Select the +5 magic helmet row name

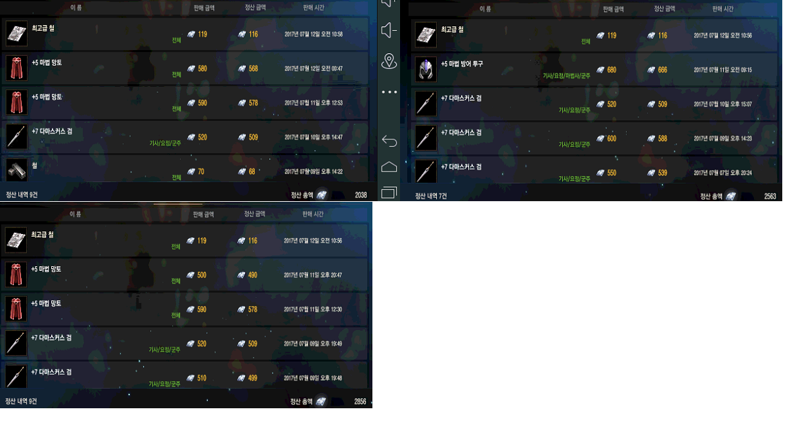(x=462, y=64)
